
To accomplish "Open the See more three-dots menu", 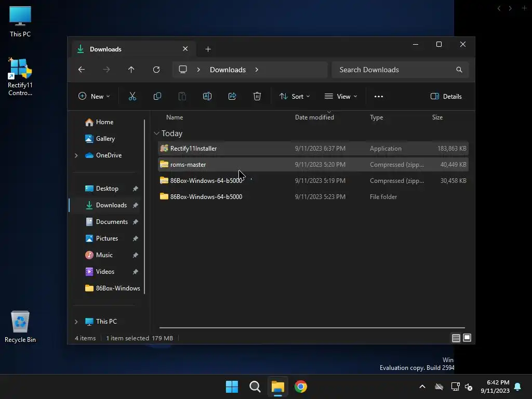I will click(x=379, y=96).
